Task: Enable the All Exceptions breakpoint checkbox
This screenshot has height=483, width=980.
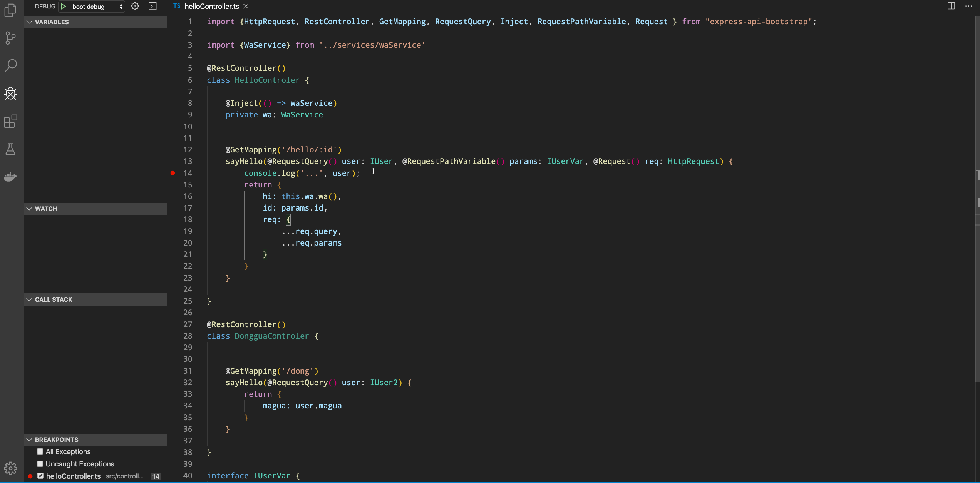Action: pos(40,451)
